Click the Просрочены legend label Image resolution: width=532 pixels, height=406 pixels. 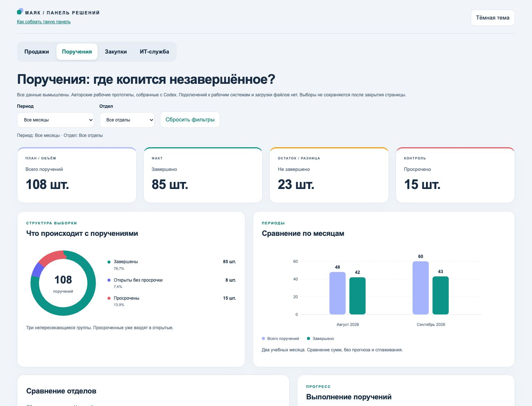tap(126, 298)
